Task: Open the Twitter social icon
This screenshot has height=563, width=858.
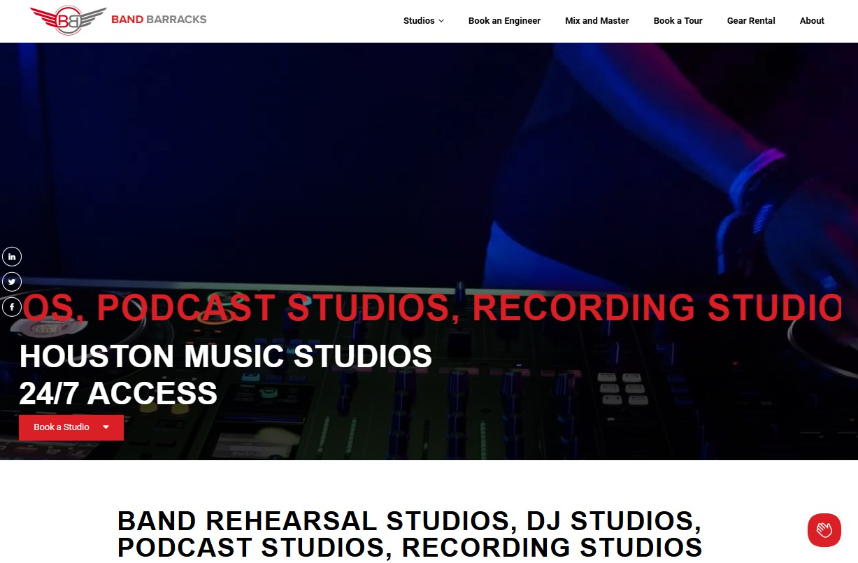Action: (11, 281)
